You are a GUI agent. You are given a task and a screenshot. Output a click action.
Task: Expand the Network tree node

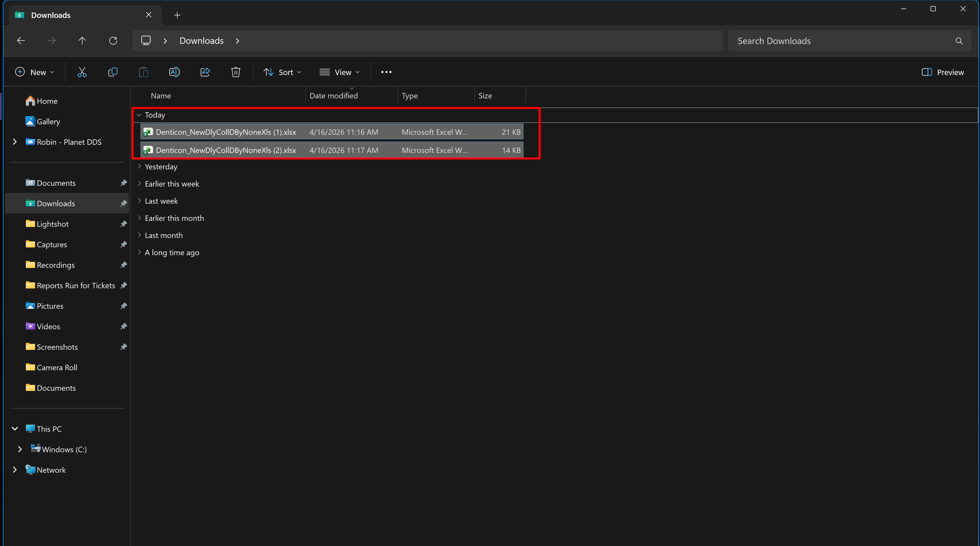click(x=15, y=470)
